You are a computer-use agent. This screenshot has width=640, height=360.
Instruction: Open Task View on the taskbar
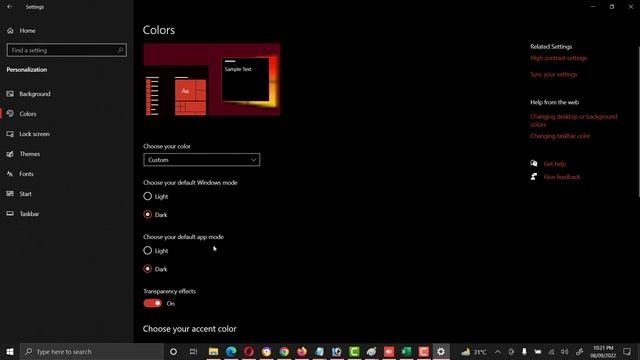pos(193,351)
